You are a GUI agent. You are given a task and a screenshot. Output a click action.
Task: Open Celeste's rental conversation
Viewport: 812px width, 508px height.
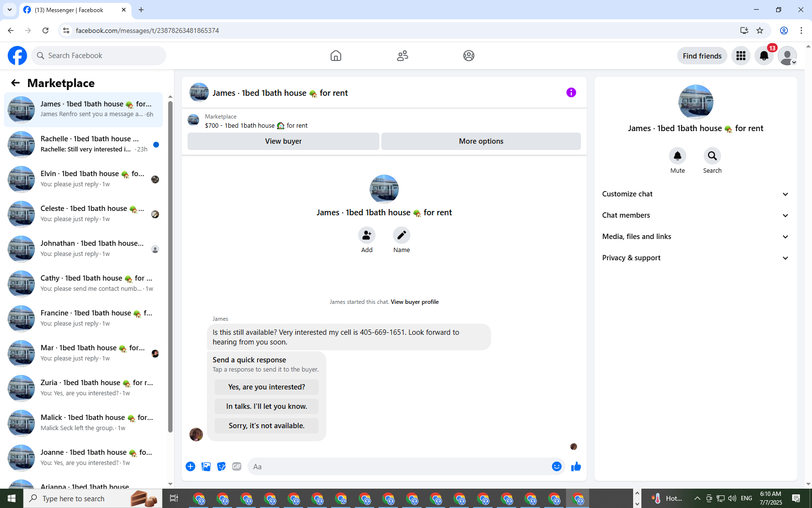coord(84,214)
